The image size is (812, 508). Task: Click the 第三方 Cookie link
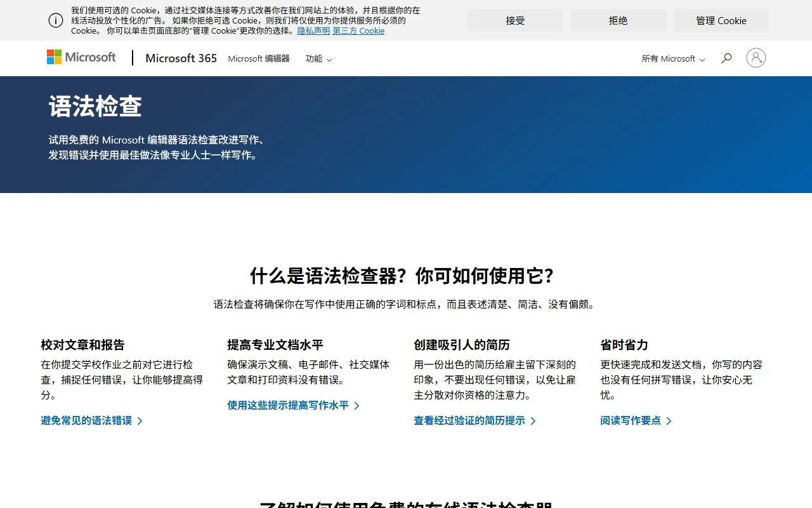(358, 30)
